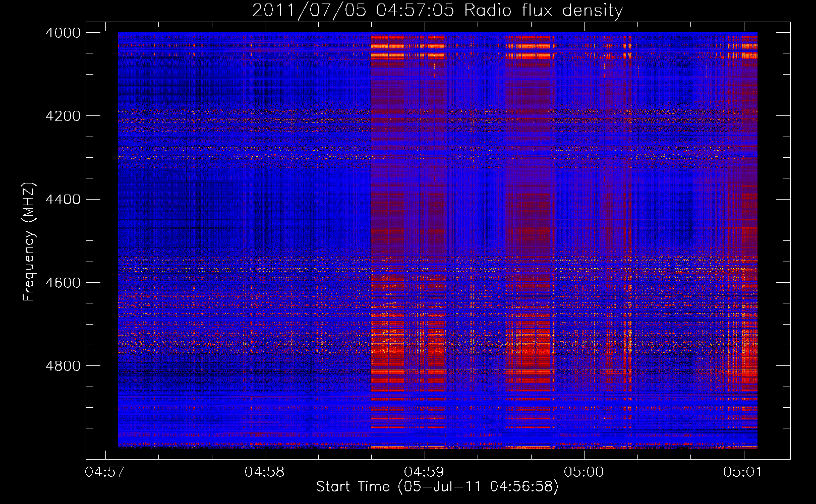This screenshot has width=816, height=504.
Task: Click the 04:58 time axis label
Action: 265,472
